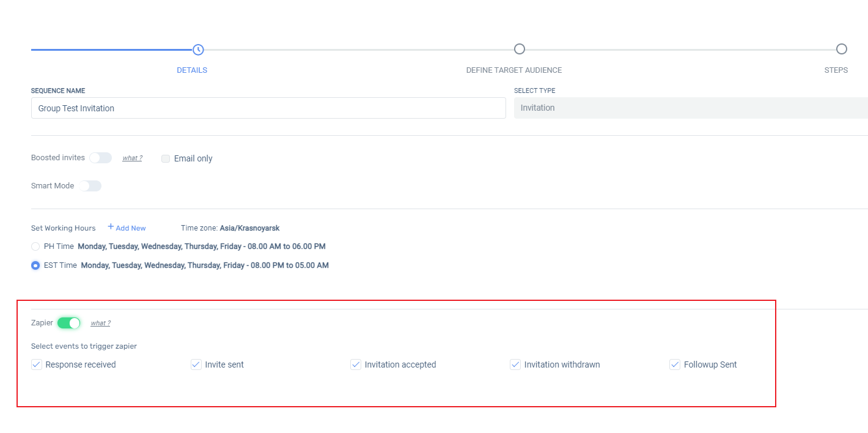Click the Details step clock icon

(x=198, y=50)
